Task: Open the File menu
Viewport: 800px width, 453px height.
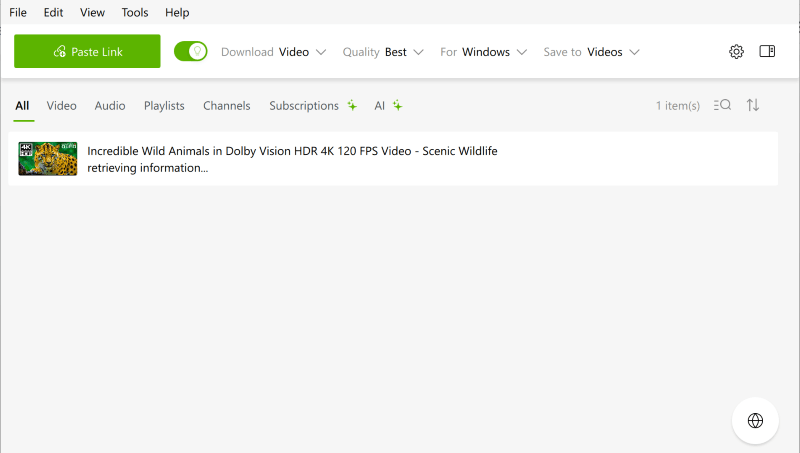Action: point(18,12)
